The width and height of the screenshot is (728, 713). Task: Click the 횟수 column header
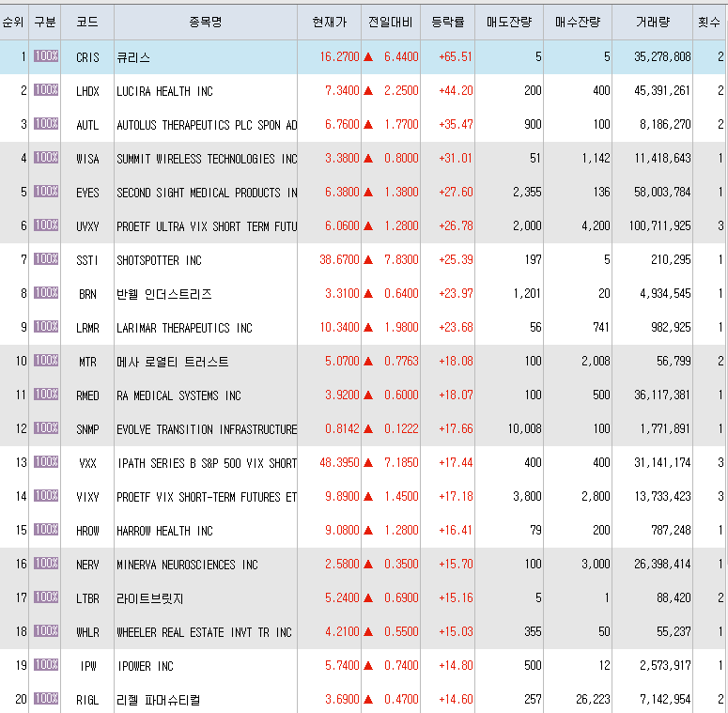click(x=709, y=22)
